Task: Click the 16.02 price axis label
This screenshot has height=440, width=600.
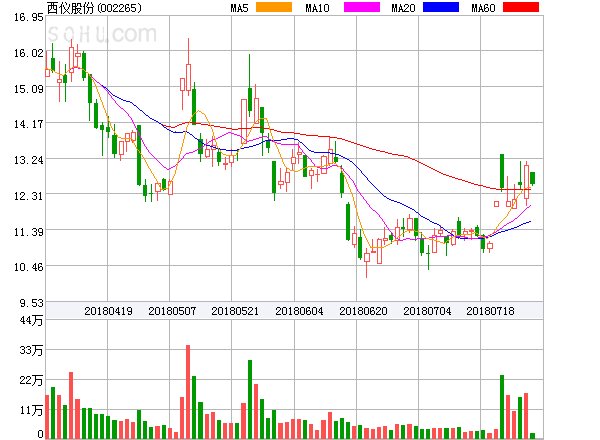Action: pyautogui.click(x=29, y=53)
